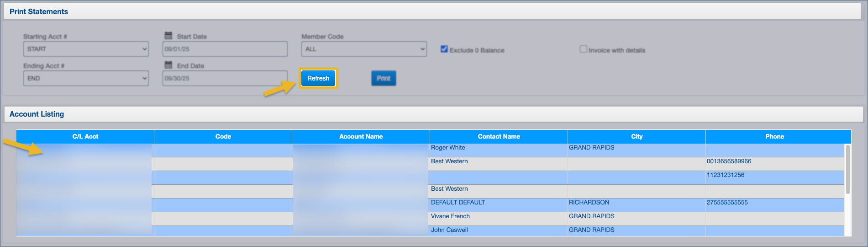Viewport: 868px width, 247px height.
Task: Click the End Date calendar icon
Action: tap(168, 65)
